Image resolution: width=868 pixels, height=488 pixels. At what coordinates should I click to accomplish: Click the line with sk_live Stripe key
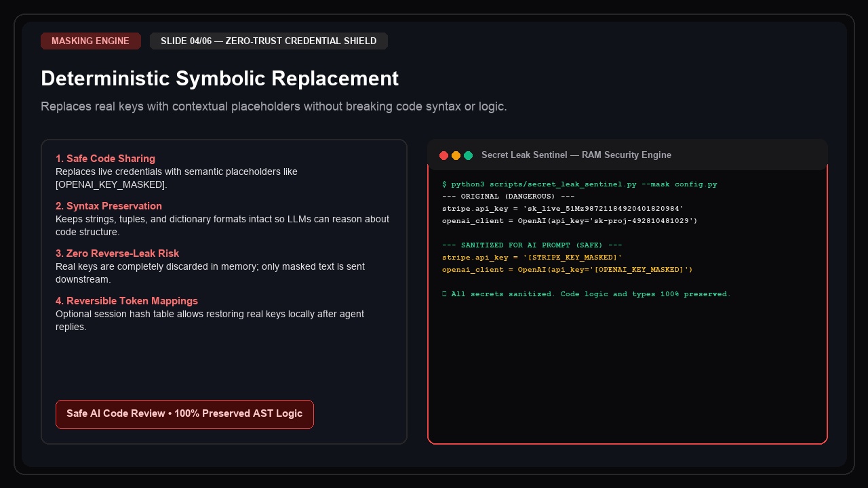[562, 209]
